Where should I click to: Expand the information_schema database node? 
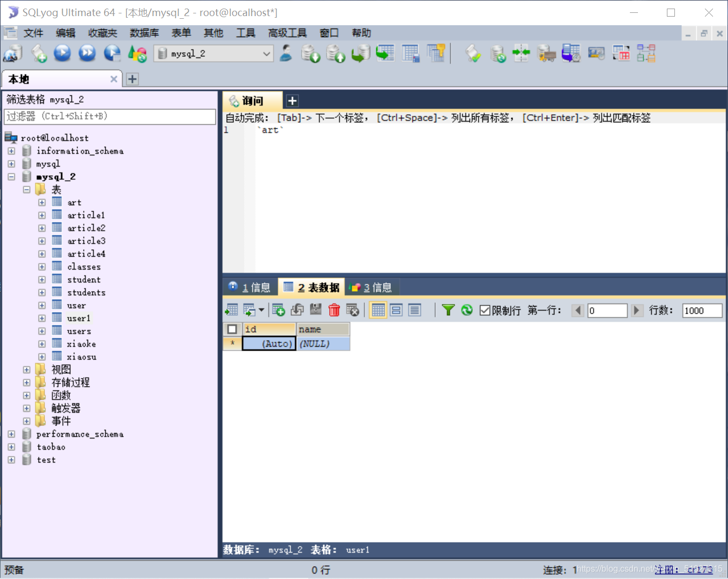coord(11,151)
